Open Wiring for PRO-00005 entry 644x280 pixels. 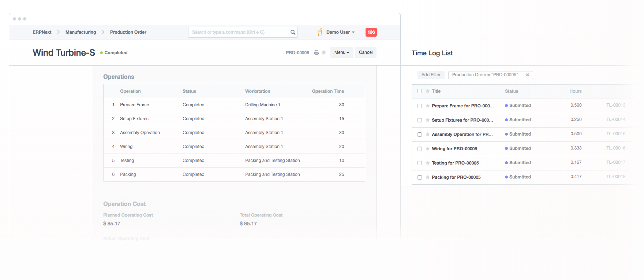454,149
